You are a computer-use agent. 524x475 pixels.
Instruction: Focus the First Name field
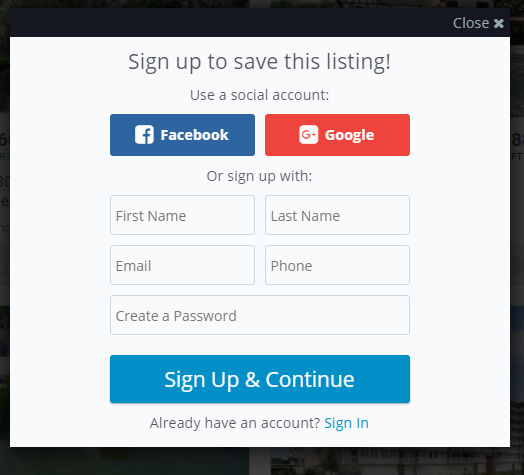click(x=182, y=215)
